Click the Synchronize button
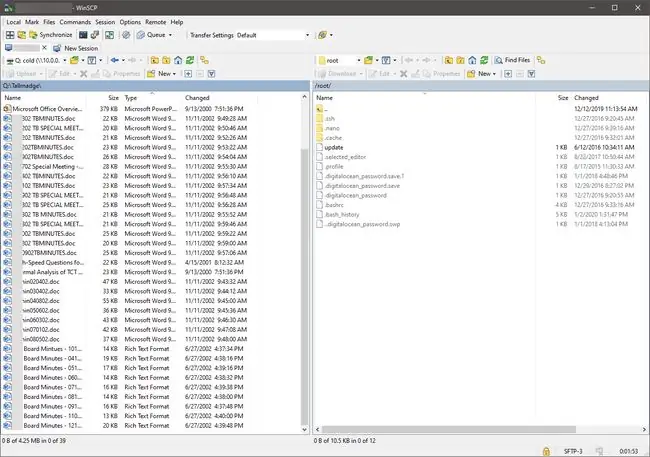 click(51, 35)
